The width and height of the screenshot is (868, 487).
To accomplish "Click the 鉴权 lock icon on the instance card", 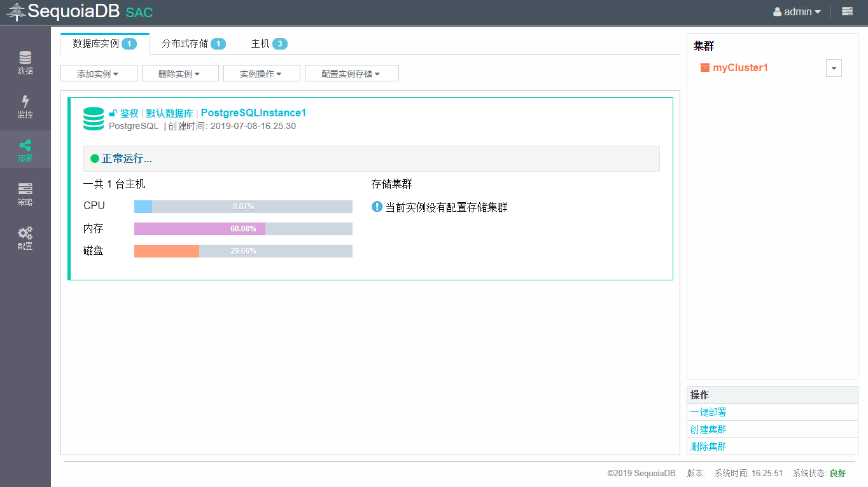I will (x=114, y=113).
